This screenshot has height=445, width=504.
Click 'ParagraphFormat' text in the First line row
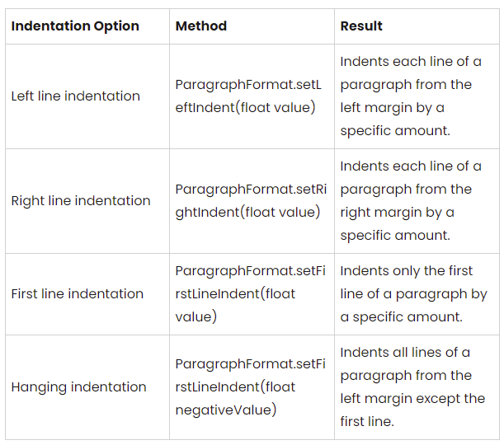pyautogui.click(x=228, y=271)
